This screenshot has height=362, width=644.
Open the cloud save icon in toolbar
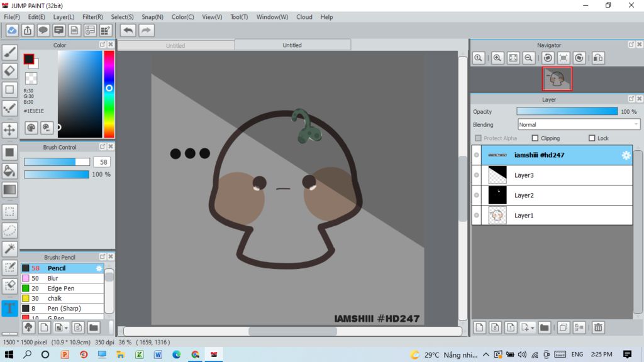click(12, 30)
